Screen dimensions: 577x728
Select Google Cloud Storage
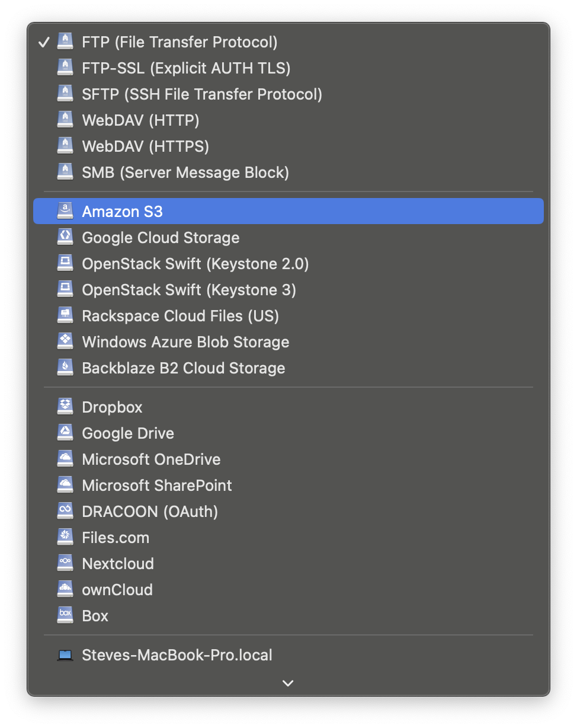(x=288, y=237)
